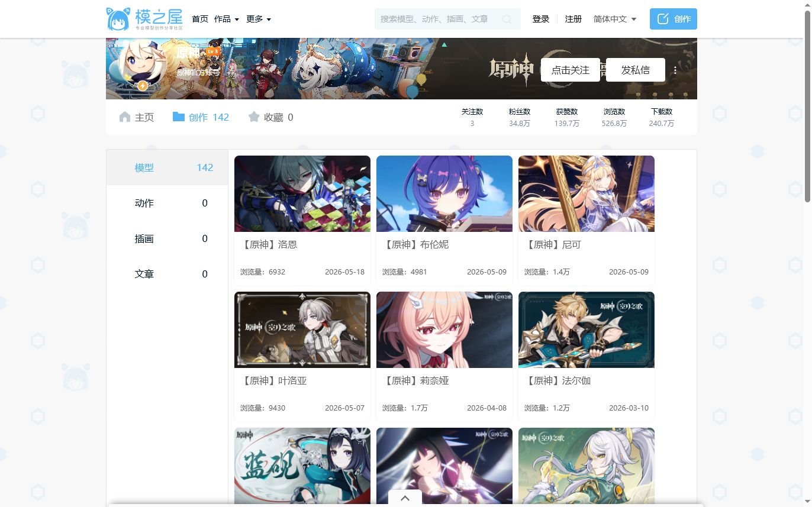Click the orange badge under the avatar

tap(142, 86)
